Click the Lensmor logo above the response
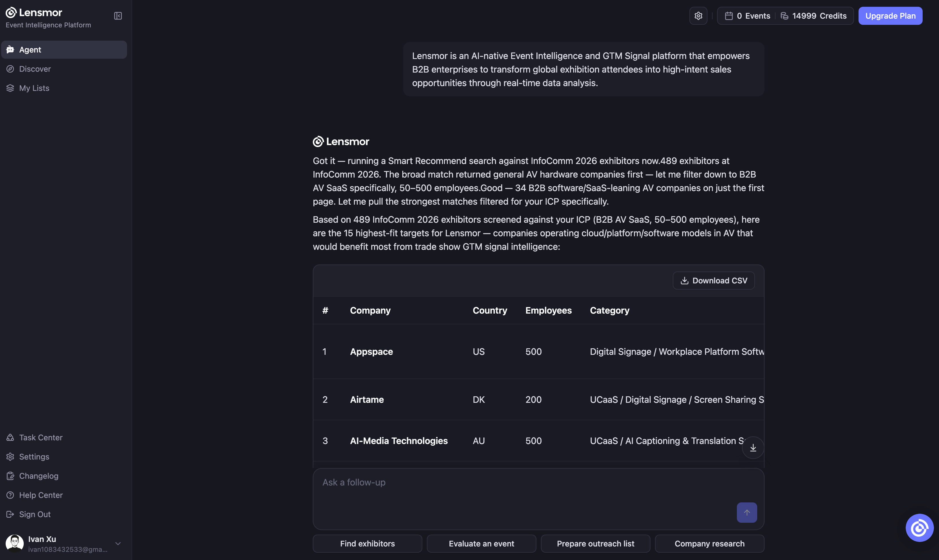 (341, 141)
